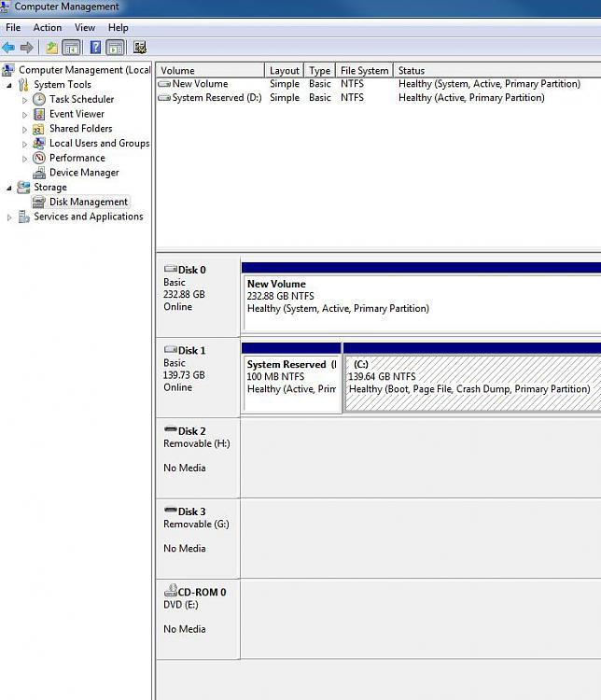
Task: Click the Local Users and Groups icon
Action: pyautogui.click(x=39, y=143)
